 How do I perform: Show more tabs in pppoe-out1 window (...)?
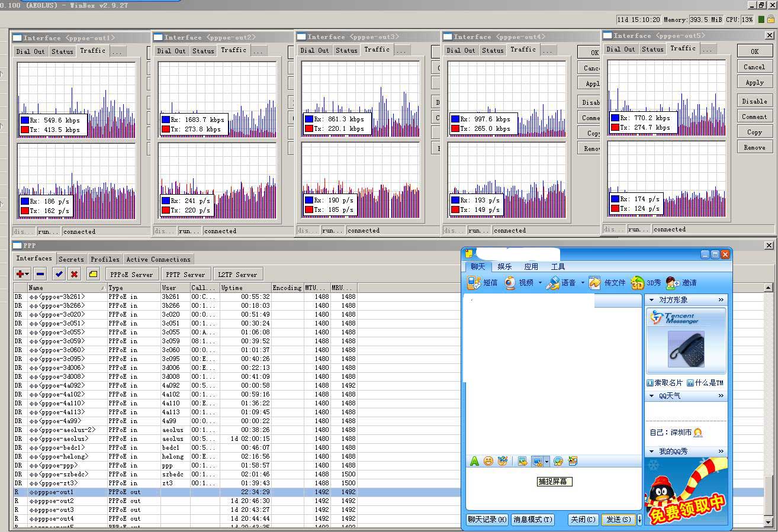117,51
